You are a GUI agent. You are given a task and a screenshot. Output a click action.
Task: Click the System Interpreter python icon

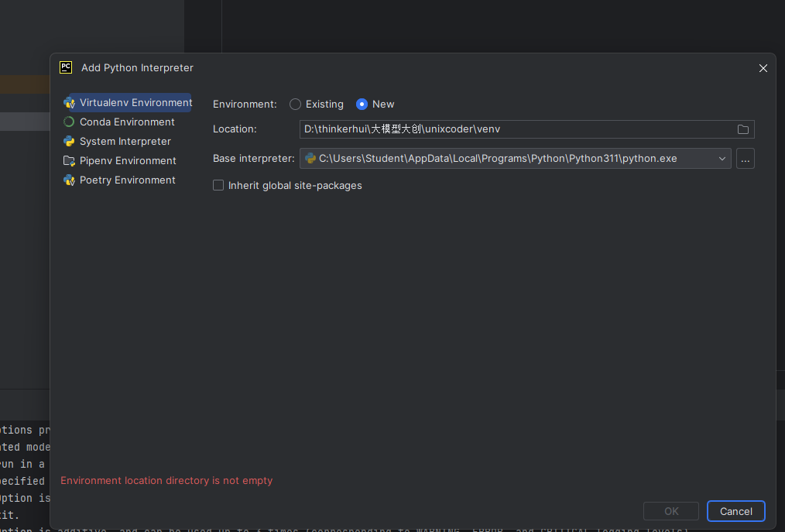tap(69, 141)
